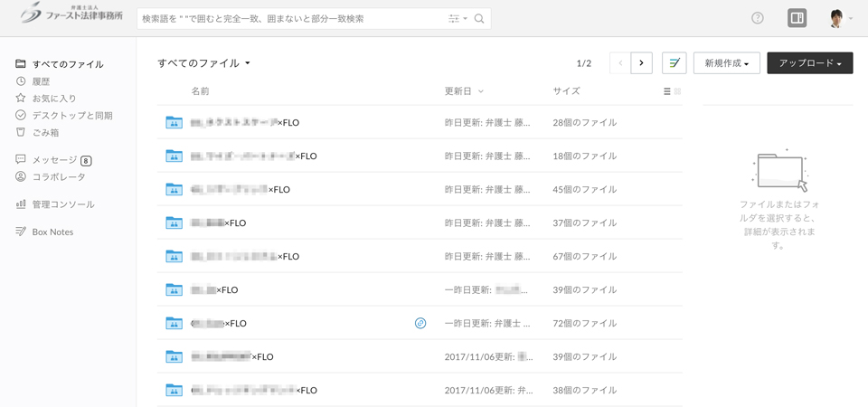The width and height of the screenshot is (868, 407).
Task: Click the notes icon beside Box Notes
Action: [21, 232]
